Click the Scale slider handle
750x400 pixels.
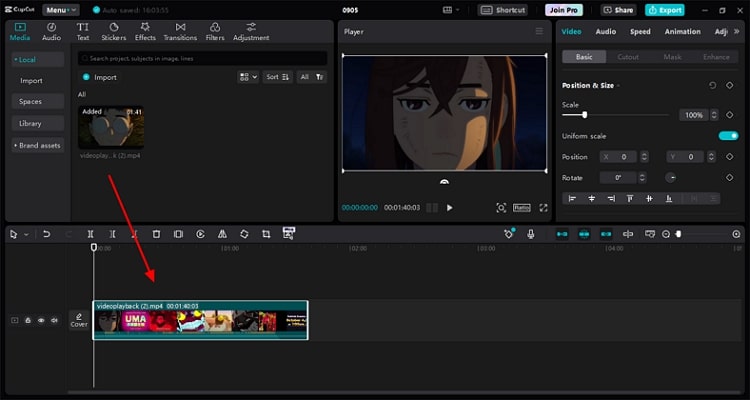(x=584, y=115)
